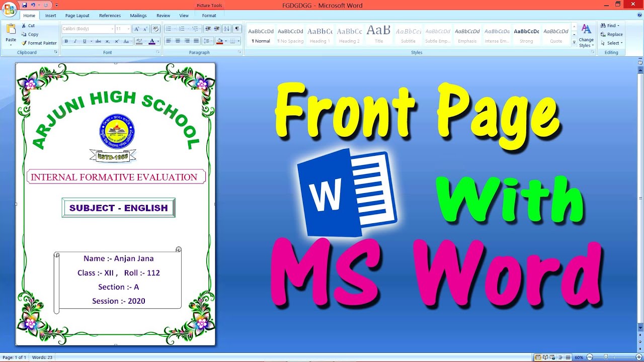Apply the Strong style
Image resolution: width=644 pixels, height=362 pixels.
526,35
